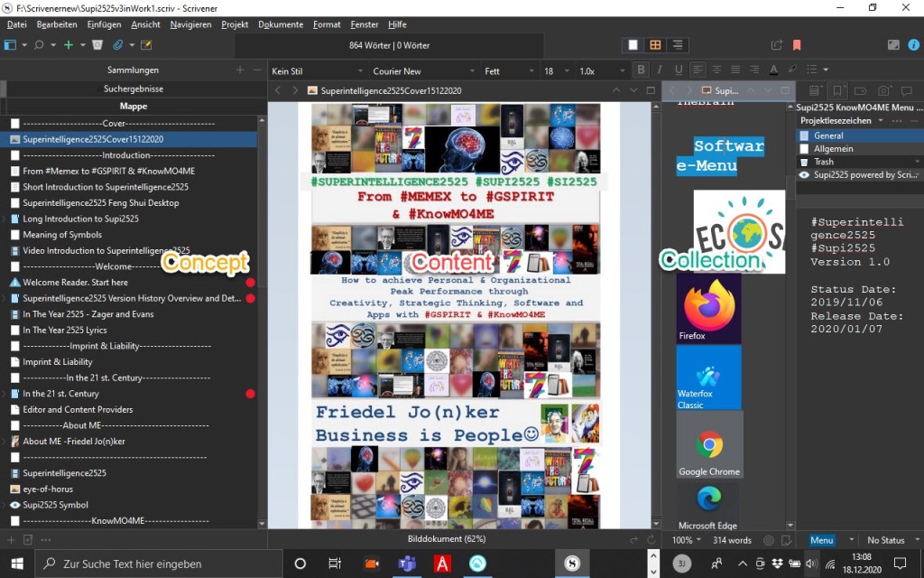Click the Compose full-screen mode icon
Viewport: 924px width, 578px height.
point(892,44)
